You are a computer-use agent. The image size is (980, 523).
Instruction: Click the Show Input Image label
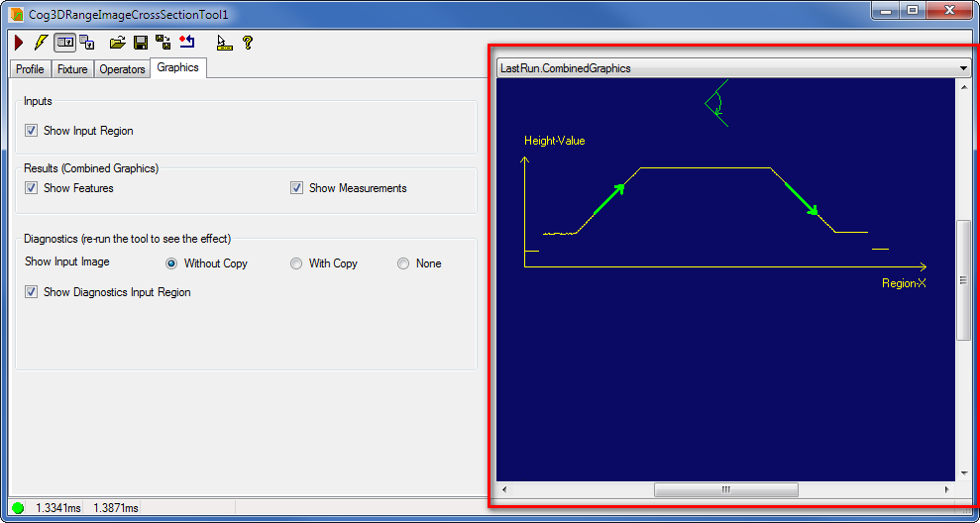[66, 261]
